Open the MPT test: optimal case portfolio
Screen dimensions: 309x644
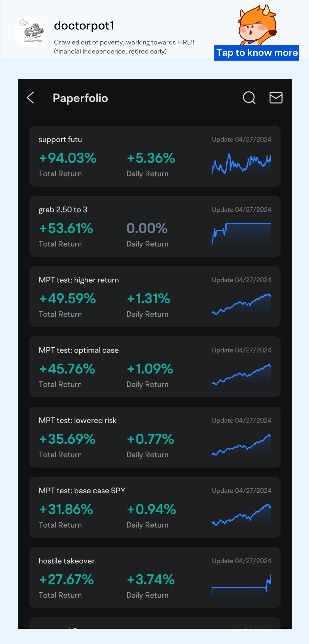[x=154, y=366]
